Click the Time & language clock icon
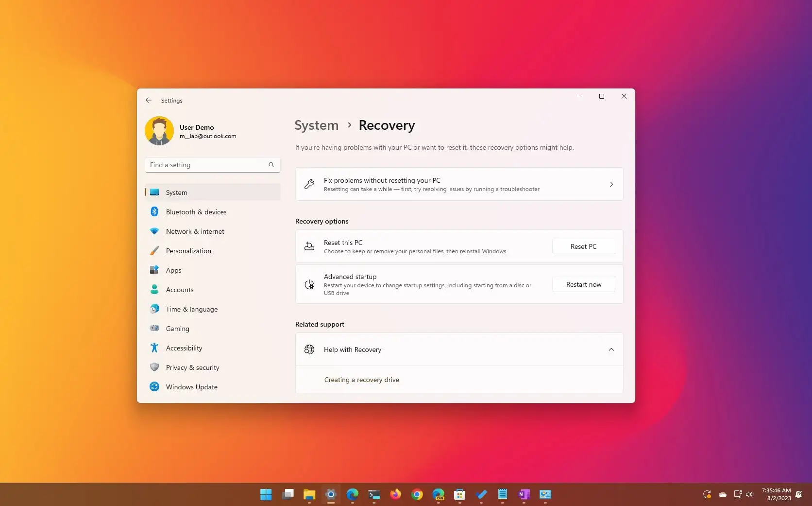Viewport: 812px width, 506px height. pos(154,309)
